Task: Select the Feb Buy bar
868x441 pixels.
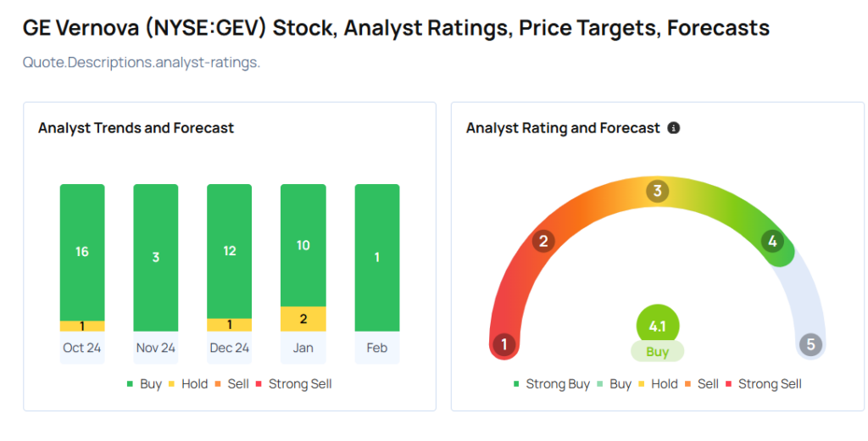Action: 377,257
